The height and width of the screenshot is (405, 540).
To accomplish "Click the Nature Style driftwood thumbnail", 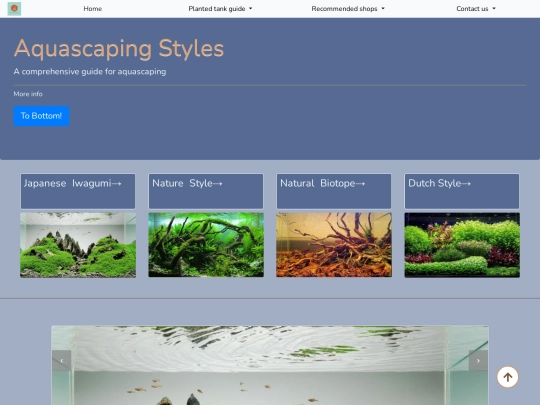I will pos(206,245).
